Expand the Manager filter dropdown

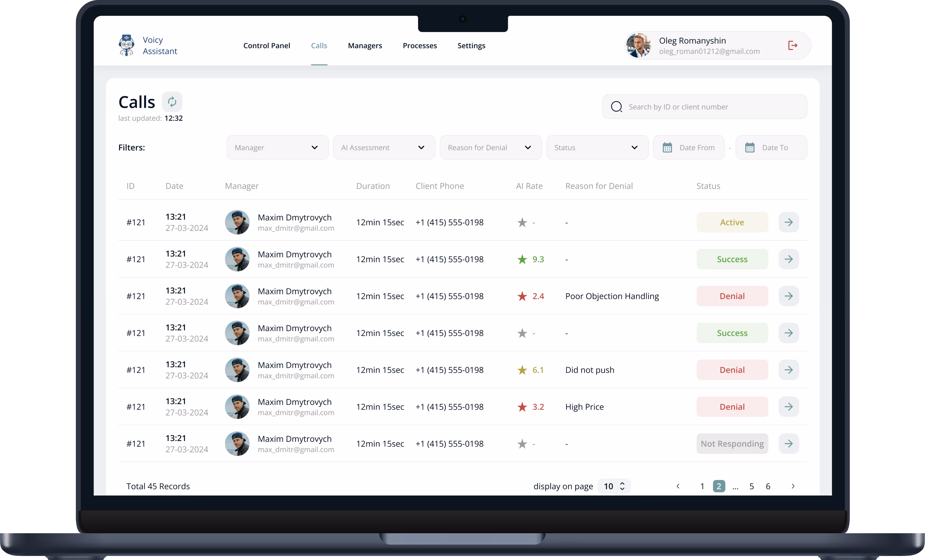(x=277, y=147)
